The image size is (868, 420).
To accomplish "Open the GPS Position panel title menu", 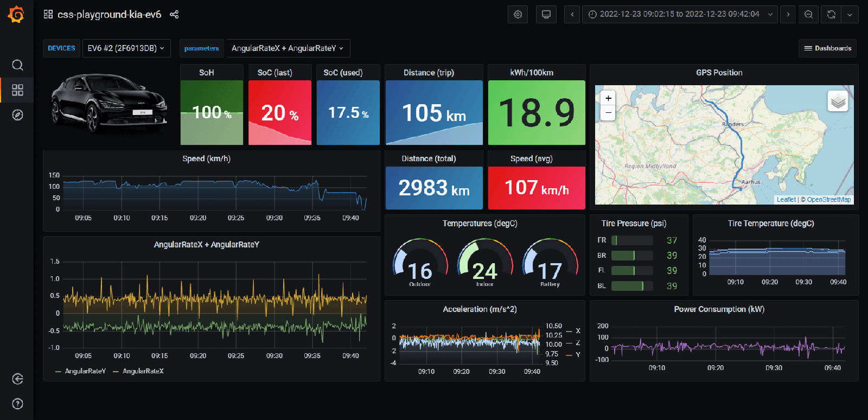I will 719,73.
